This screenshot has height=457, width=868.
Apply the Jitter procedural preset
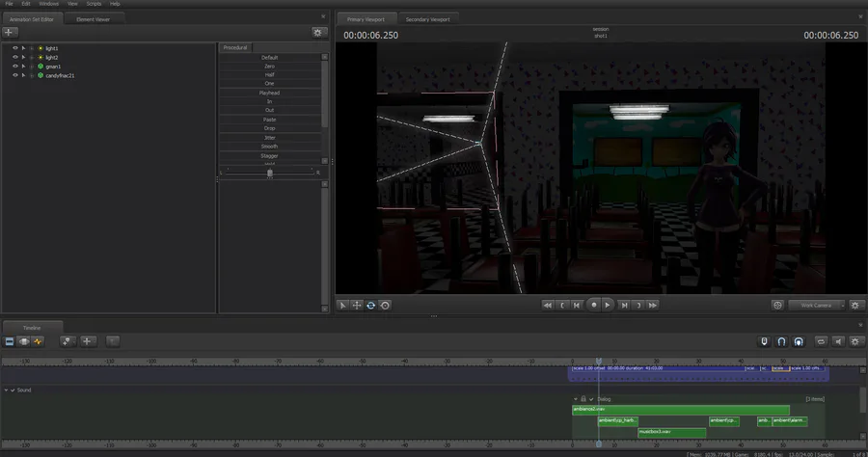pyautogui.click(x=270, y=138)
